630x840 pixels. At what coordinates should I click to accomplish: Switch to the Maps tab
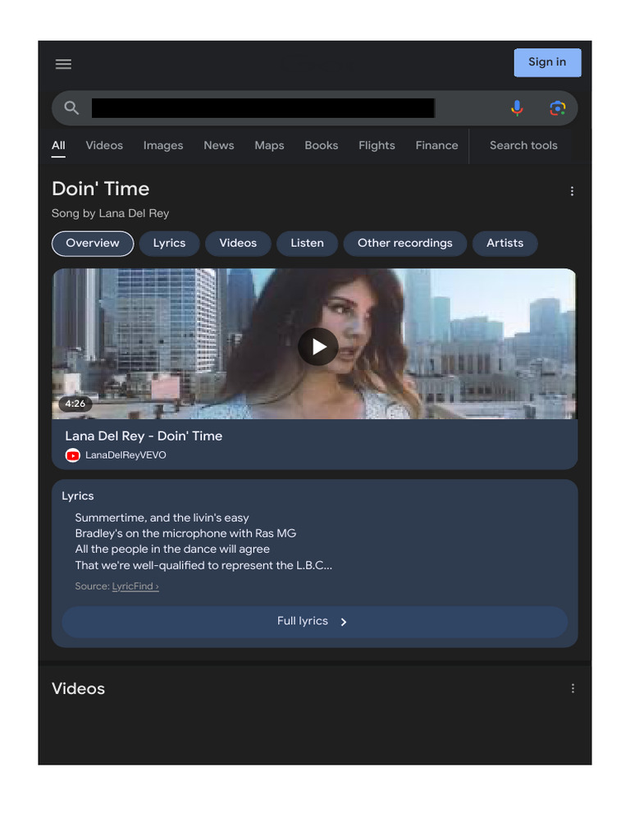point(269,146)
